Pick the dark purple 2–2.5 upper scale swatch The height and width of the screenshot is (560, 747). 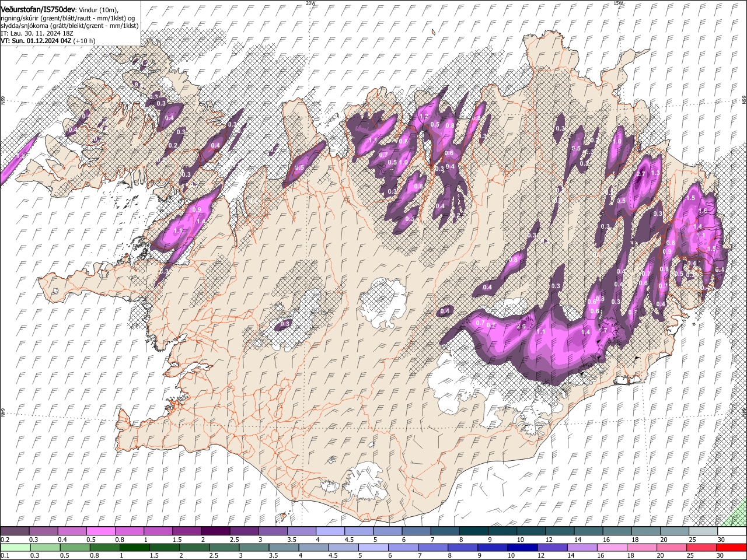pyautogui.click(x=215, y=531)
